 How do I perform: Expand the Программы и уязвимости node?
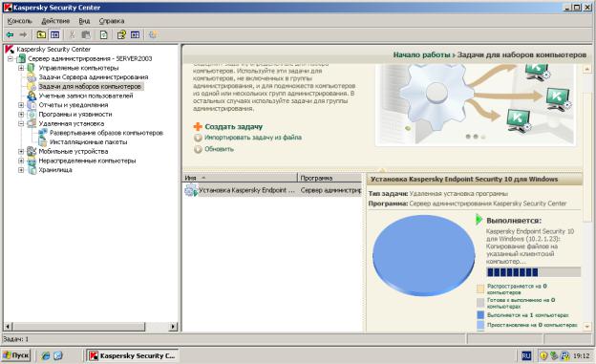(21, 114)
